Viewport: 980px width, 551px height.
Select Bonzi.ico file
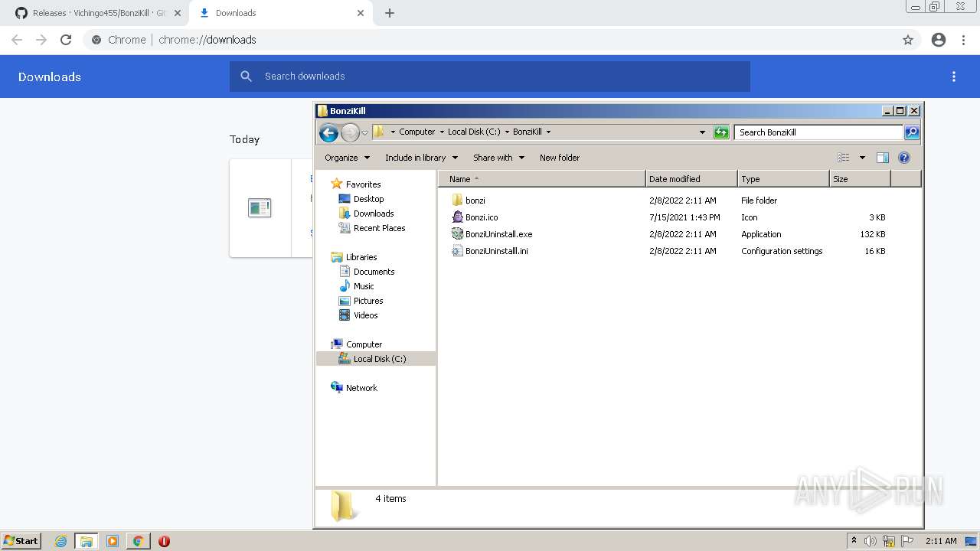point(475,217)
